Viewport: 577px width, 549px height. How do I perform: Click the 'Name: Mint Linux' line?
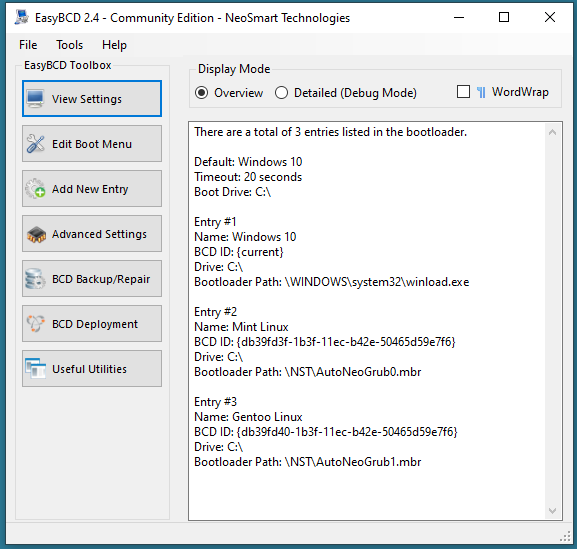point(241,327)
